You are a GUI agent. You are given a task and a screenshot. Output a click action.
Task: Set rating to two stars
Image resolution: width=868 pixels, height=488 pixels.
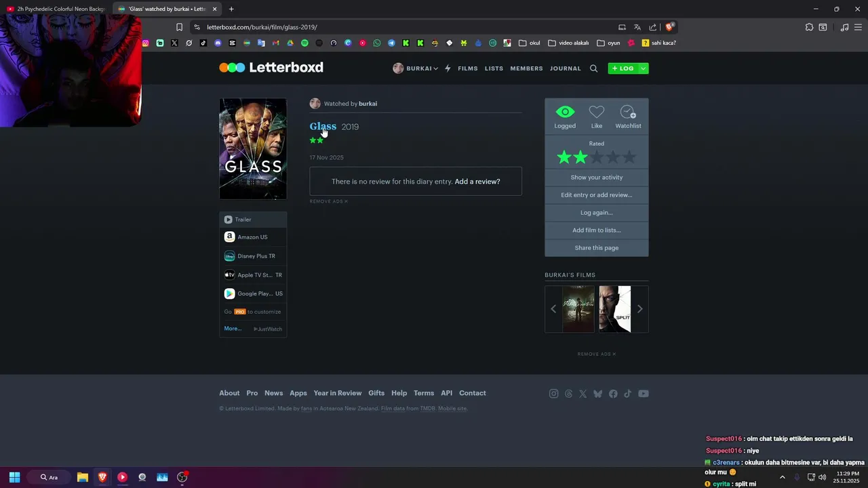[x=580, y=157]
